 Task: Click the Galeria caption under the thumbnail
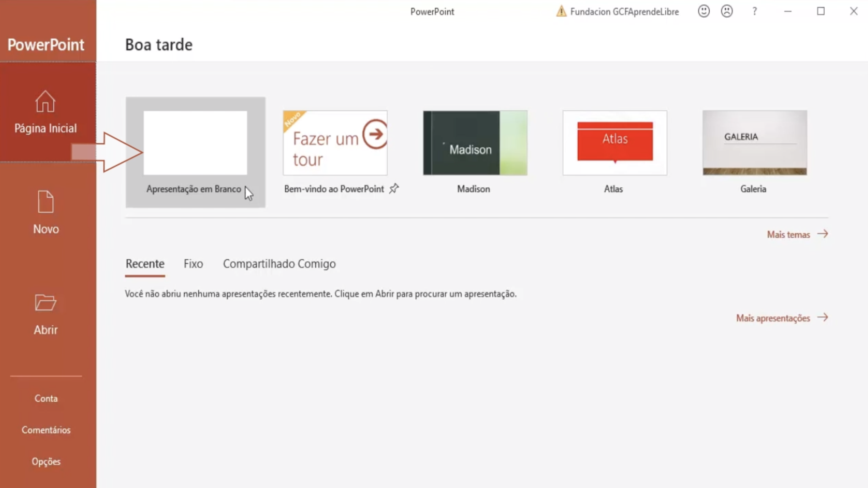pyautogui.click(x=753, y=189)
